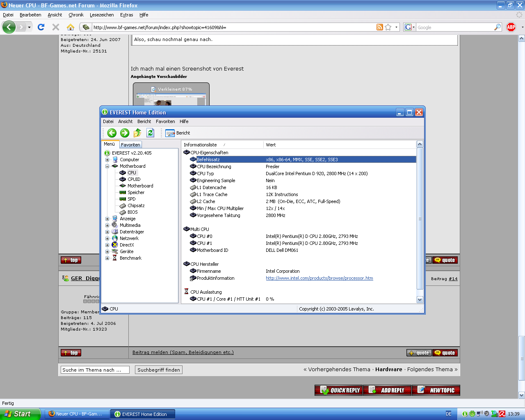This screenshot has width=525, height=420.
Task: Open Firefox Chronik menu
Action: pyautogui.click(x=76, y=15)
